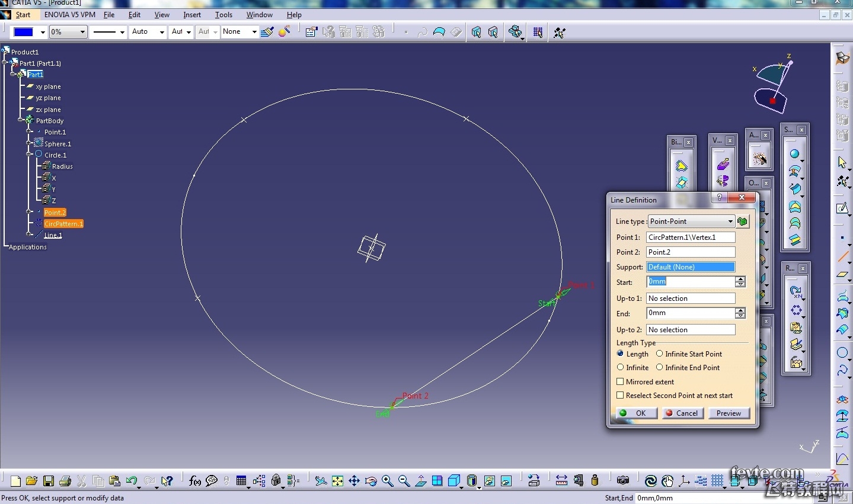Click the Save icon in bottom toolbar
The image size is (853, 504).
[x=49, y=481]
